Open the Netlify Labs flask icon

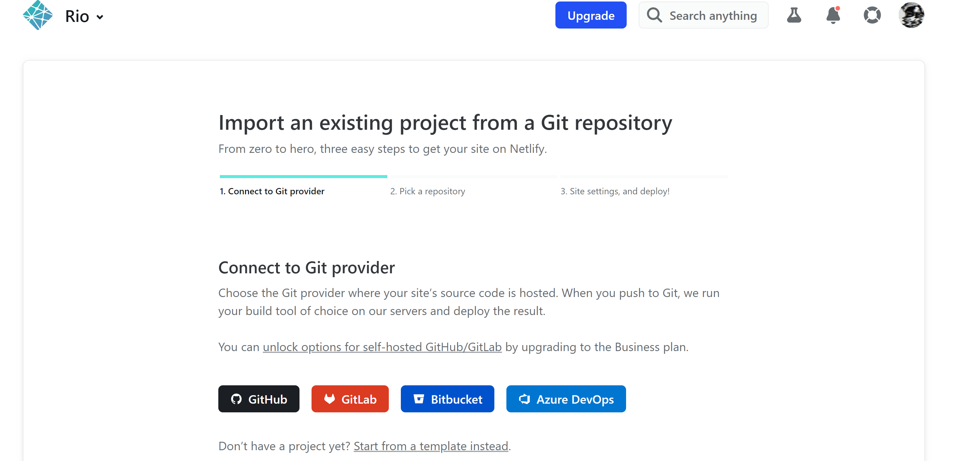pos(794,15)
